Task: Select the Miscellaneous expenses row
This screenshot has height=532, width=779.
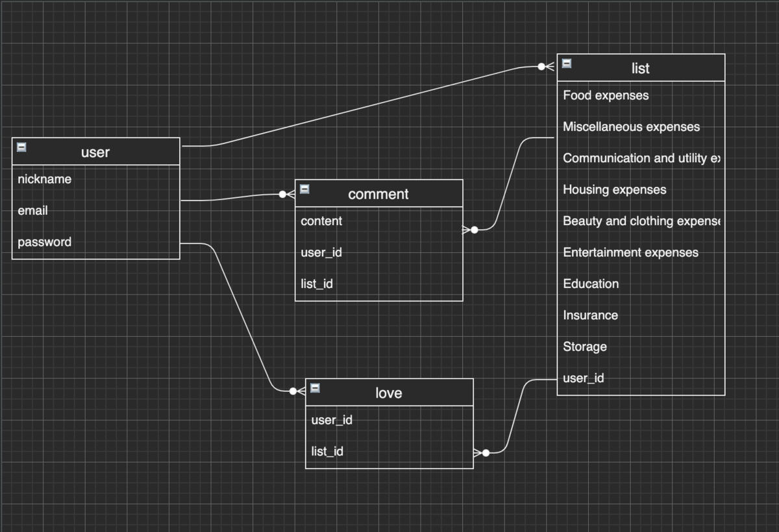Action: [x=641, y=127]
